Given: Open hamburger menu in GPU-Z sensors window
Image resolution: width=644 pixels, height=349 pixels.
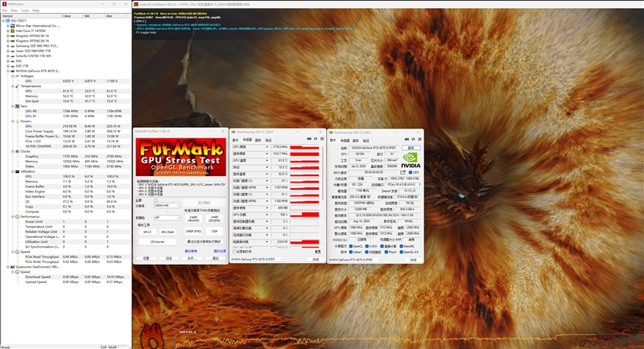Looking at the screenshot, I should (321, 139).
